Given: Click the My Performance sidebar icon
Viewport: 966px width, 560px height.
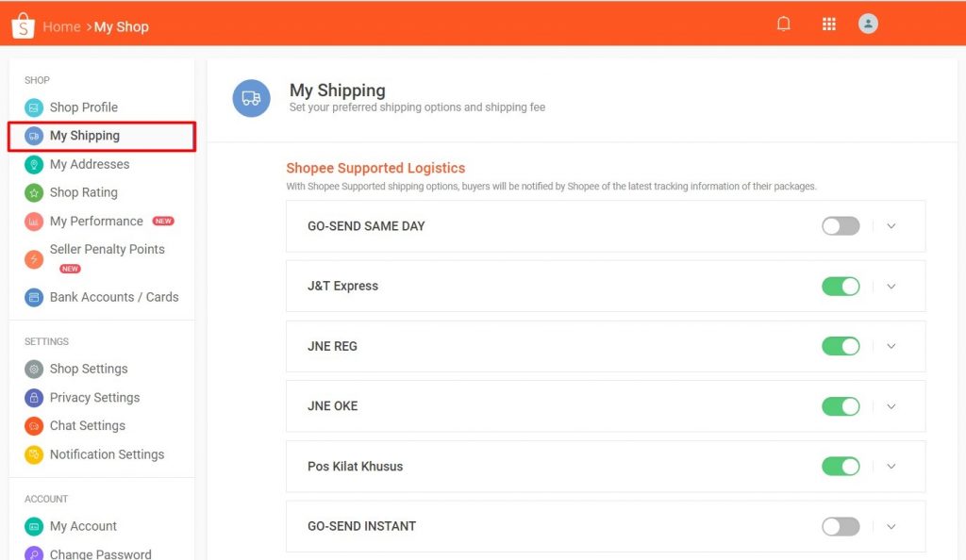Looking at the screenshot, I should pyautogui.click(x=35, y=221).
